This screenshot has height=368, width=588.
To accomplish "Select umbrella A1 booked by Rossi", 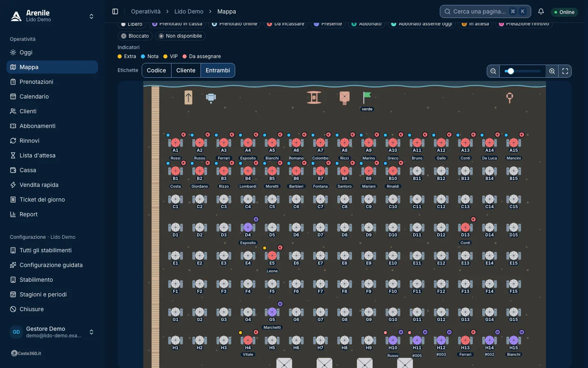I will click(176, 143).
